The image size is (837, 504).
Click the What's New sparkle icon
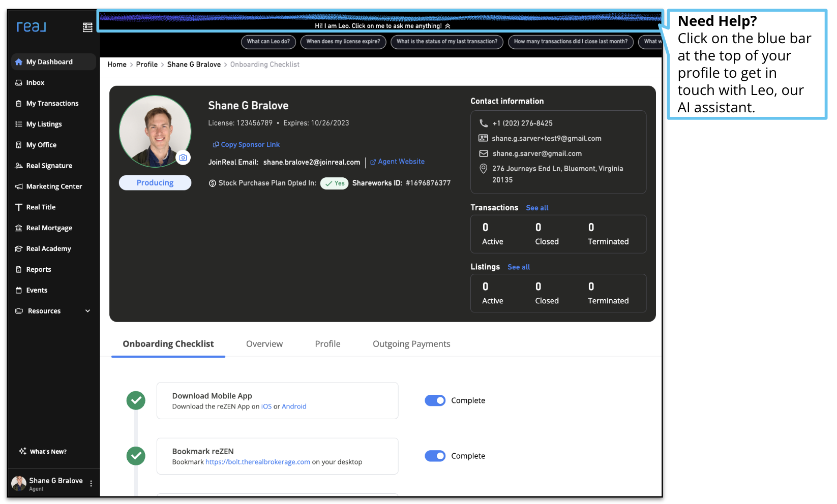tap(22, 451)
